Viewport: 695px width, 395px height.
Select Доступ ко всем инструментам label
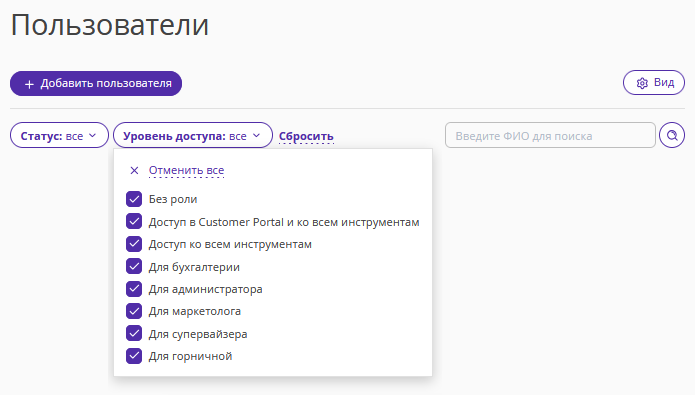[x=230, y=244]
